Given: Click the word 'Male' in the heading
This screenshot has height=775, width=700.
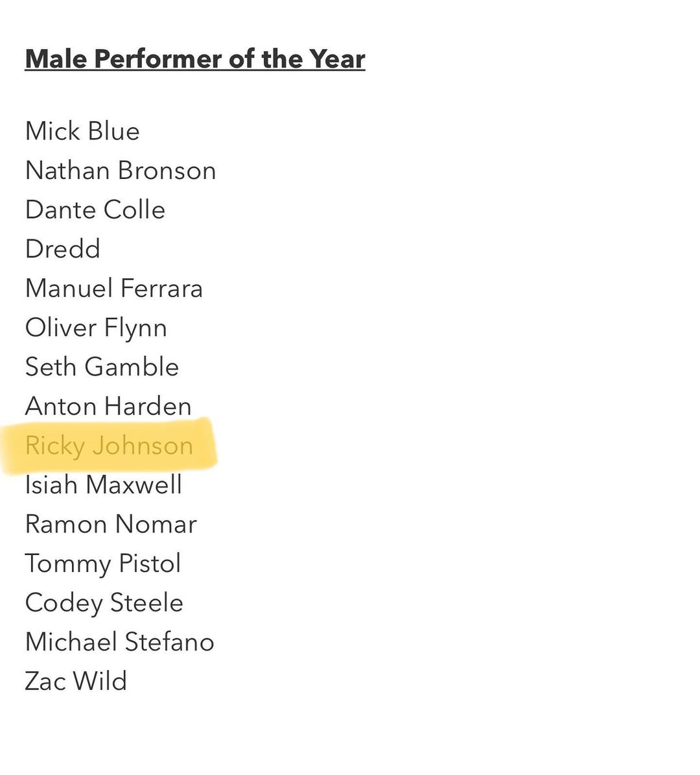Looking at the screenshot, I should (x=56, y=59).
